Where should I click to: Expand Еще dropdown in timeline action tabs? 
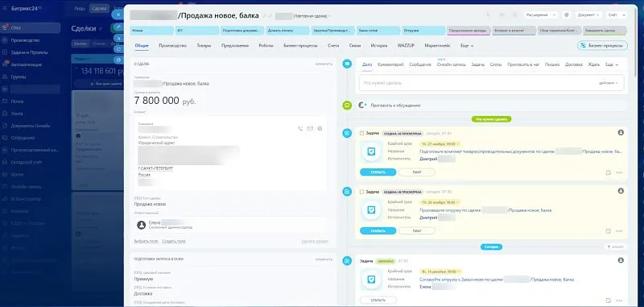[612, 64]
